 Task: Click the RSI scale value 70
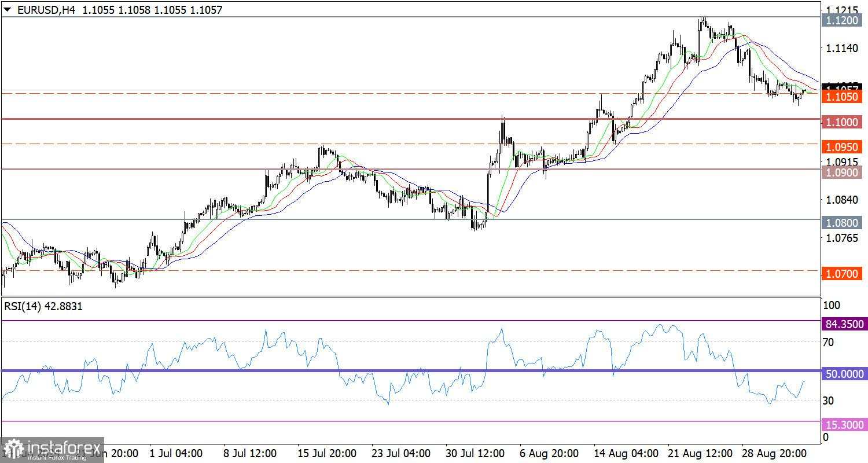(828, 342)
